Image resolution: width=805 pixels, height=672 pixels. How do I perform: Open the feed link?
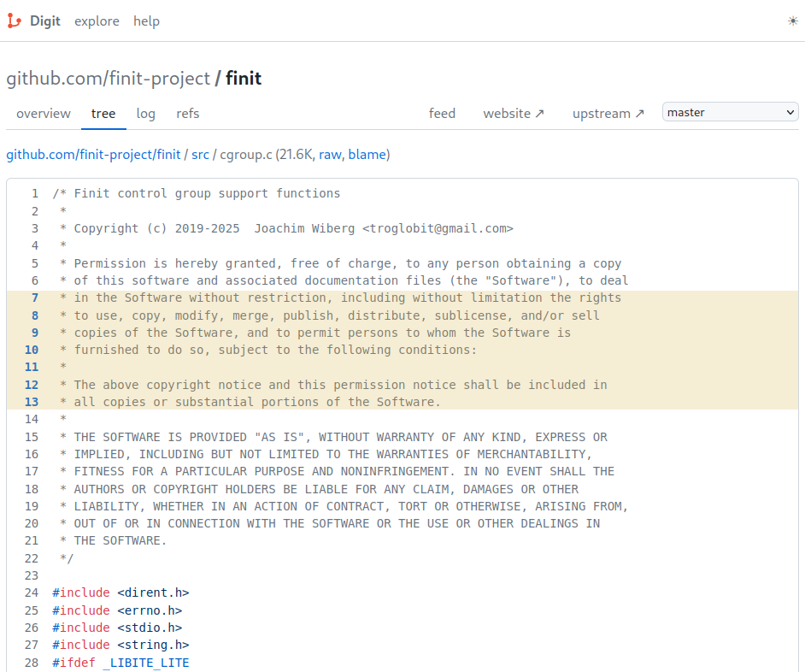442,114
